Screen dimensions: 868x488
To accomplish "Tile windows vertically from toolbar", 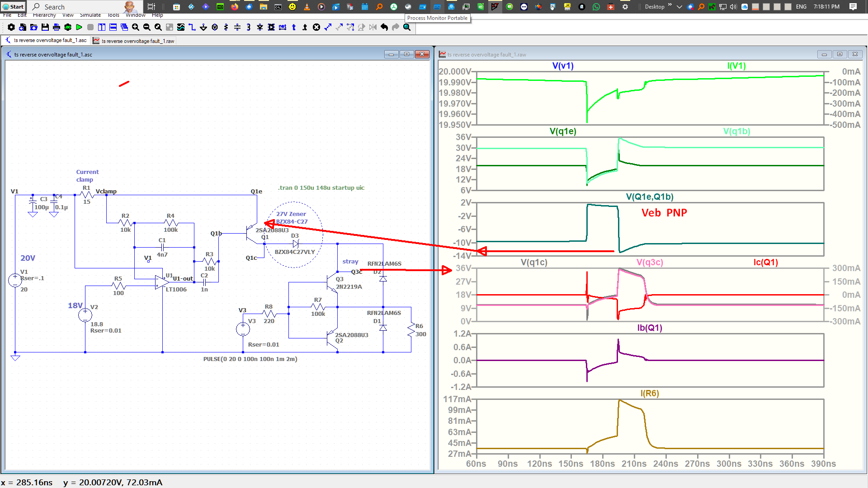I will tap(102, 27).
